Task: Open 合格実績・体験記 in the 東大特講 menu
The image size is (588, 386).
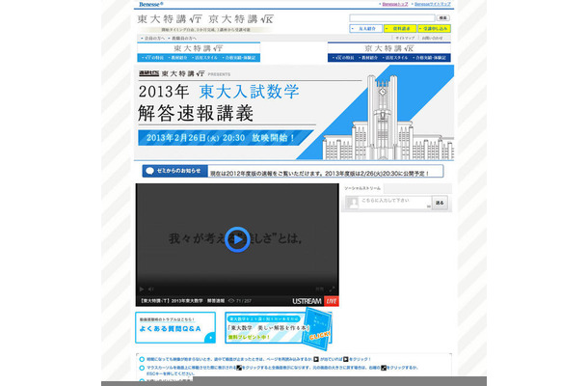Action: click(239, 58)
